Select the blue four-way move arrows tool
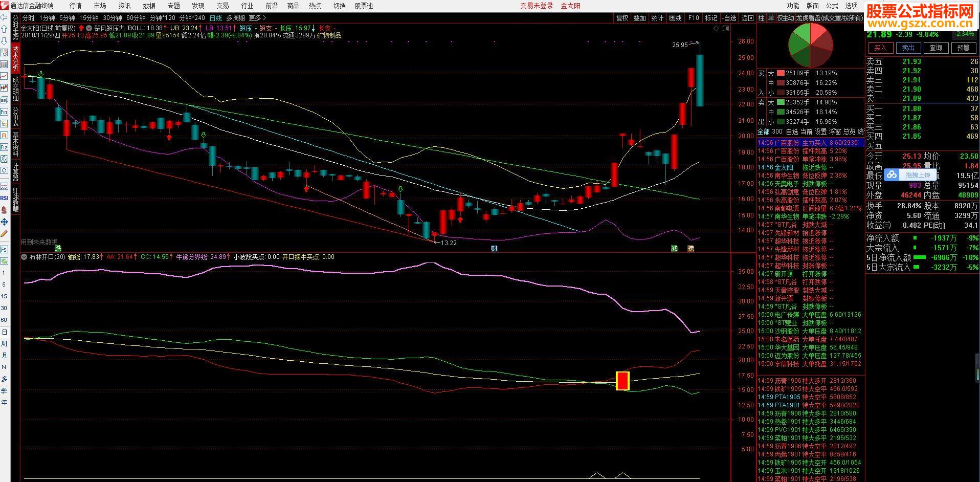This screenshot has width=980, height=482. (x=4, y=222)
